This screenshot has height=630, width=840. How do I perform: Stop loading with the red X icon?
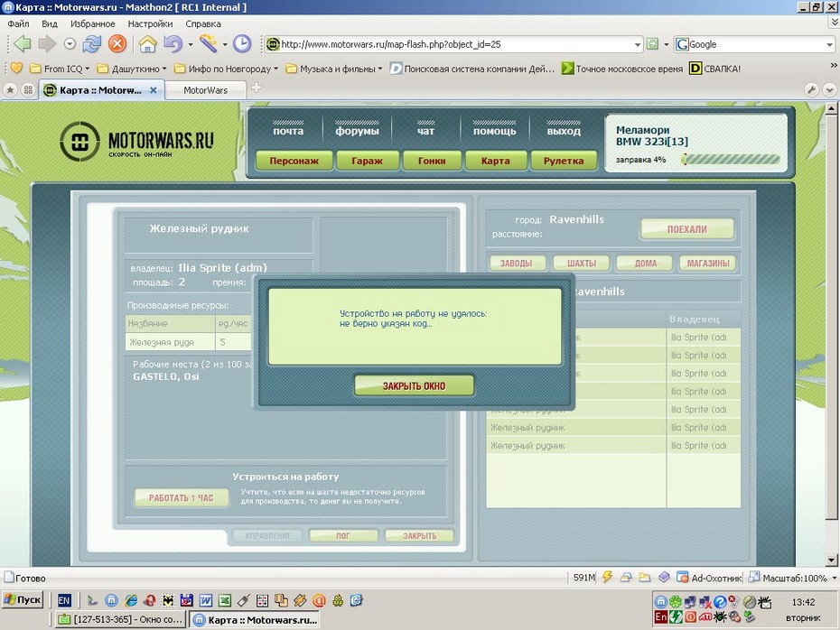(x=117, y=44)
